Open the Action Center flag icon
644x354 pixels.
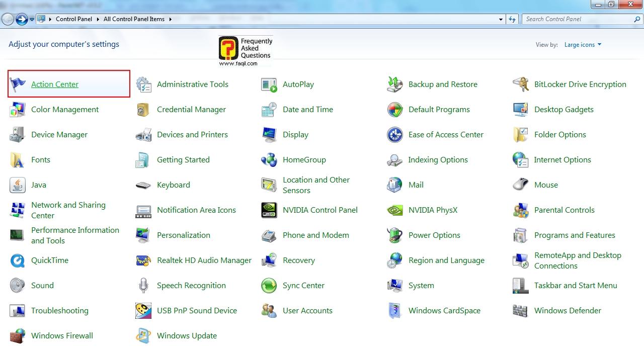(x=18, y=84)
